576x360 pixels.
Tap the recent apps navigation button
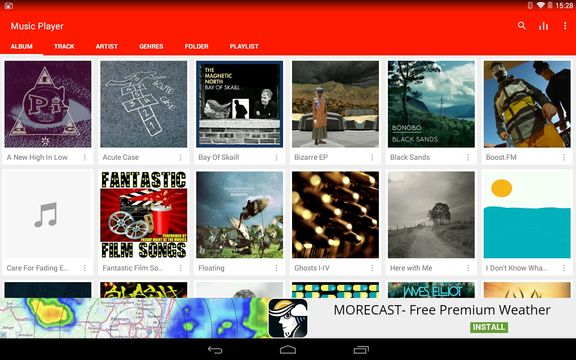(361, 349)
